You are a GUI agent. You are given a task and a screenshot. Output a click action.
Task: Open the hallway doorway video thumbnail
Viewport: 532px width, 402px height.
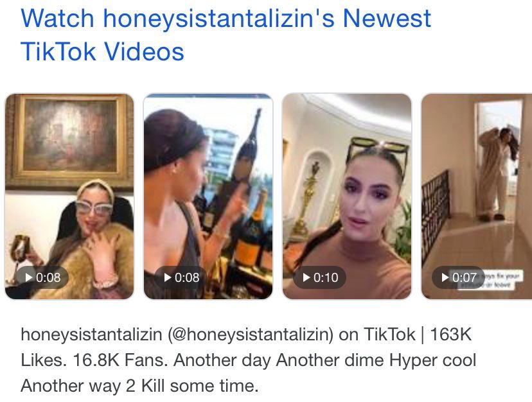476,197
